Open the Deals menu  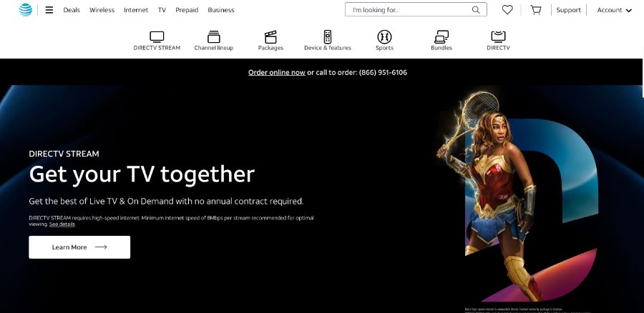[72, 10]
